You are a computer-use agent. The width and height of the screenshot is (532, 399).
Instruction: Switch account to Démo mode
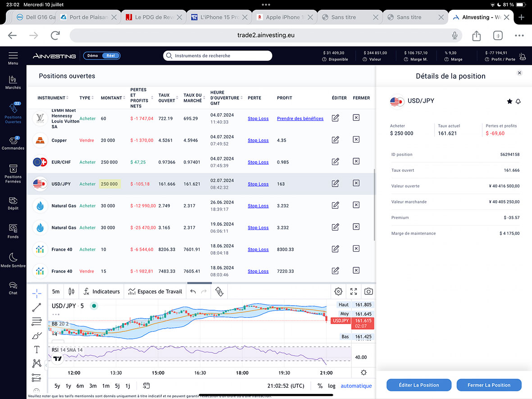[x=93, y=56]
